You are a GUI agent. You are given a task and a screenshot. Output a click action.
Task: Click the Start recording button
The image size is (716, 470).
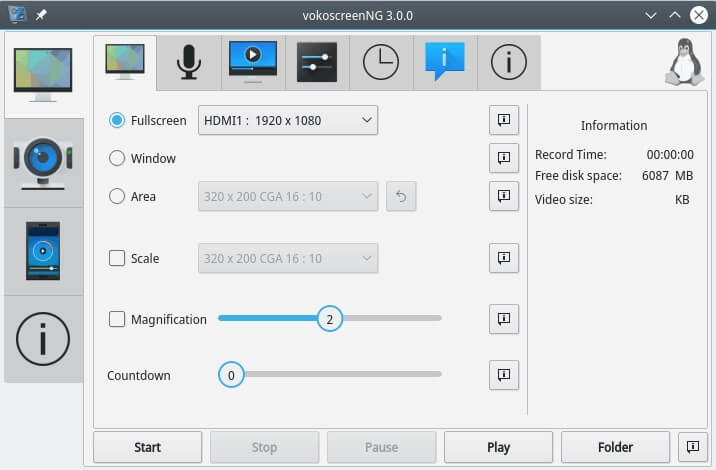click(147, 447)
